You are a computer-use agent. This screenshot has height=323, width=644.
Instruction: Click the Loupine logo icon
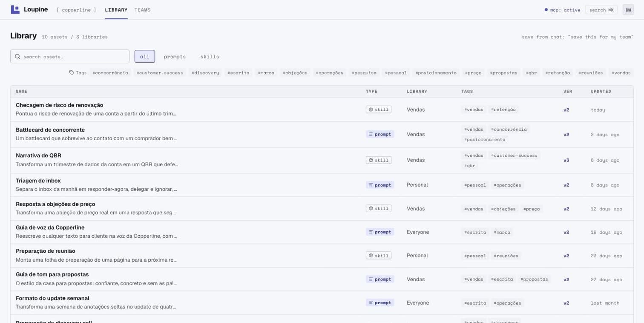tap(15, 9)
